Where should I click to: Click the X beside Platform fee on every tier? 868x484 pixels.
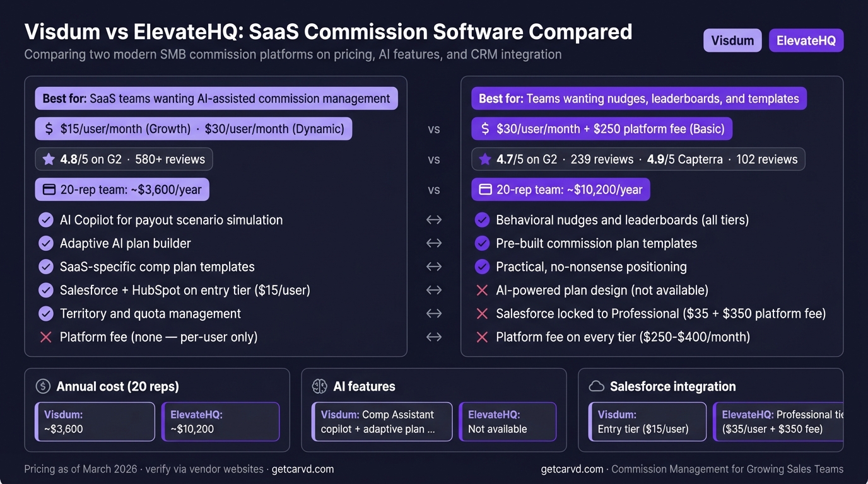[x=482, y=337]
